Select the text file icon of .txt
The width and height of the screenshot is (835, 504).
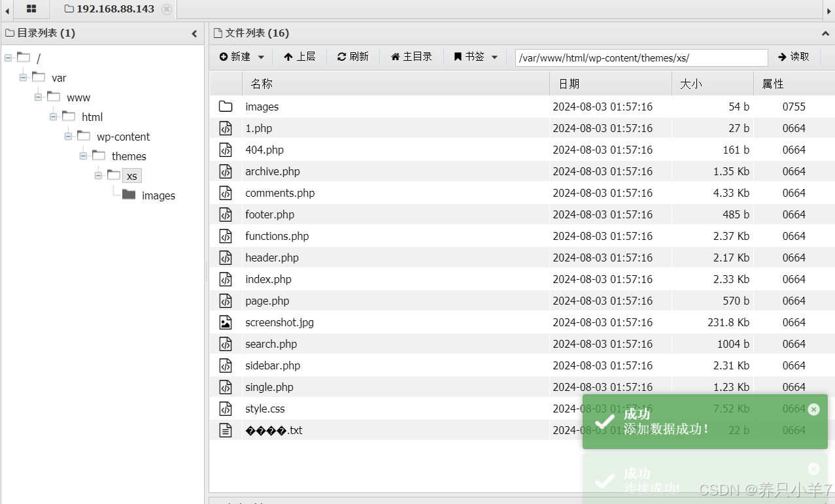click(x=226, y=430)
